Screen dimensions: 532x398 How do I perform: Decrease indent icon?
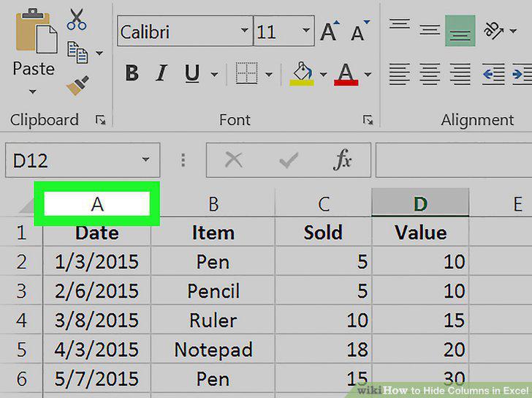pyautogui.click(x=493, y=74)
